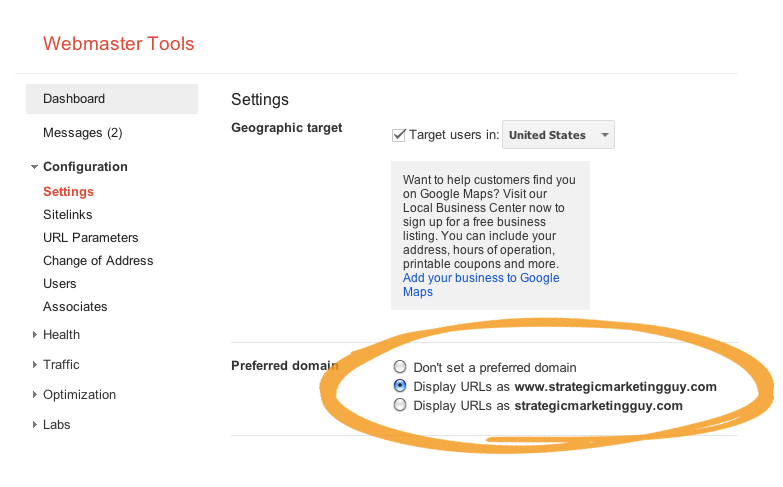This screenshot has height=487, width=783.
Task: Click the Webmaster Tools title link
Action: click(118, 44)
